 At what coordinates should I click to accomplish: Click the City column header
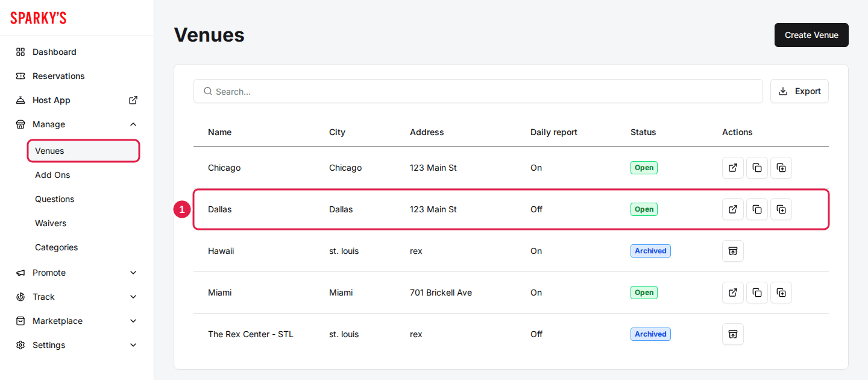[x=337, y=132]
